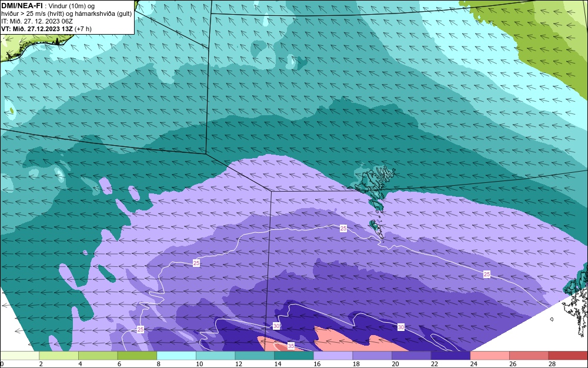Click the legend scale number 20
Image resolution: width=588 pixels, height=368 pixels.
[395, 364]
